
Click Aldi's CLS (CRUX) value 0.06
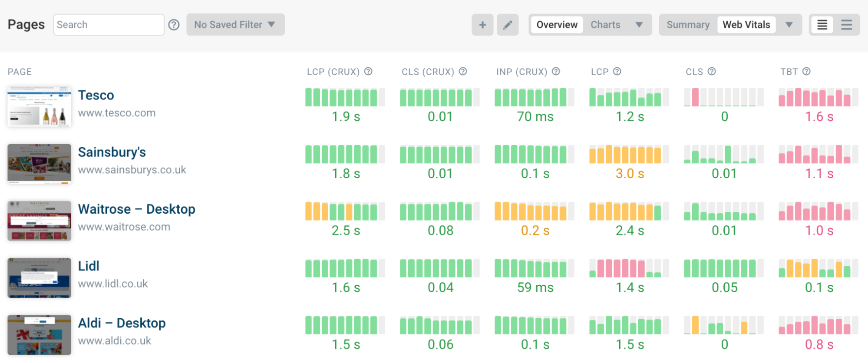pyautogui.click(x=440, y=344)
